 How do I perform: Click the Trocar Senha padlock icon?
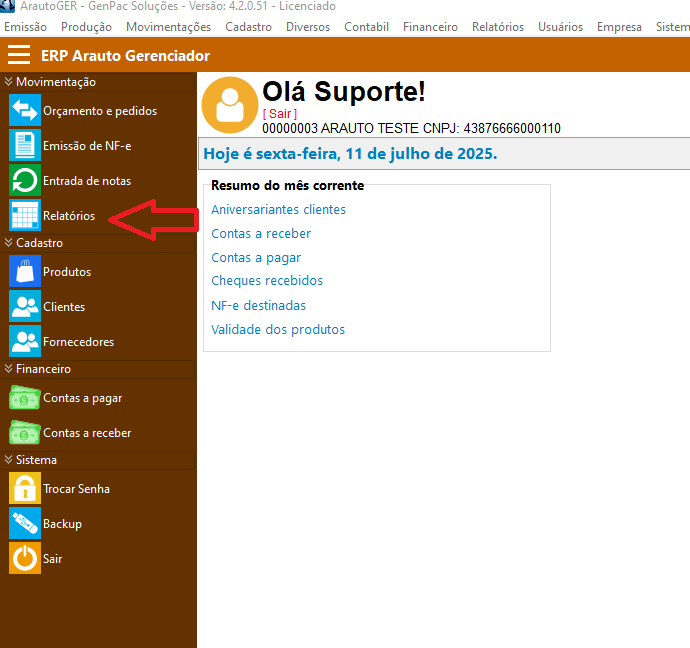pos(25,488)
